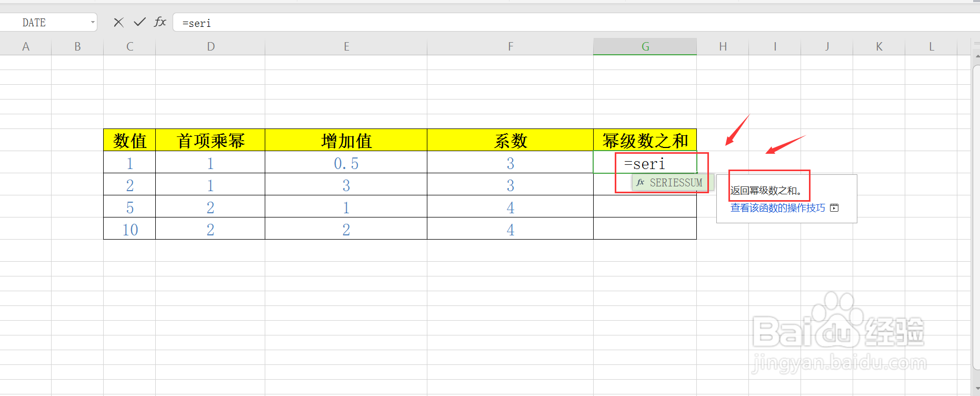Select column L header

931,46
